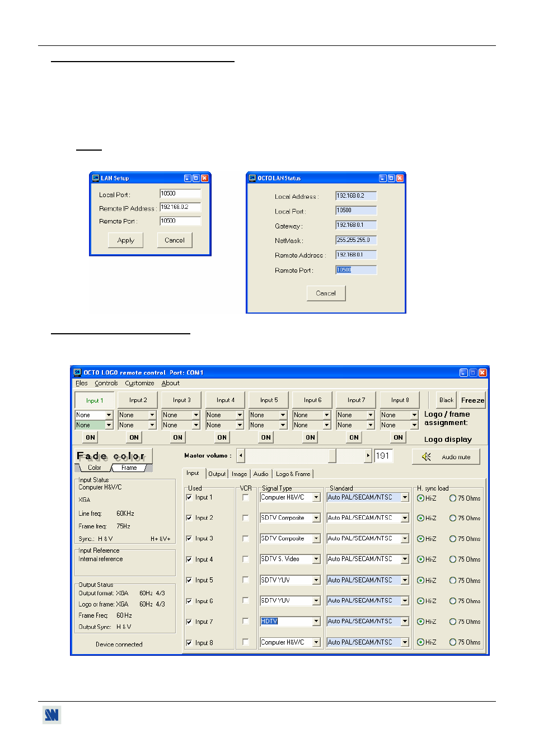Select the Input 7 button
534x756 pixels.
point(356,400)
